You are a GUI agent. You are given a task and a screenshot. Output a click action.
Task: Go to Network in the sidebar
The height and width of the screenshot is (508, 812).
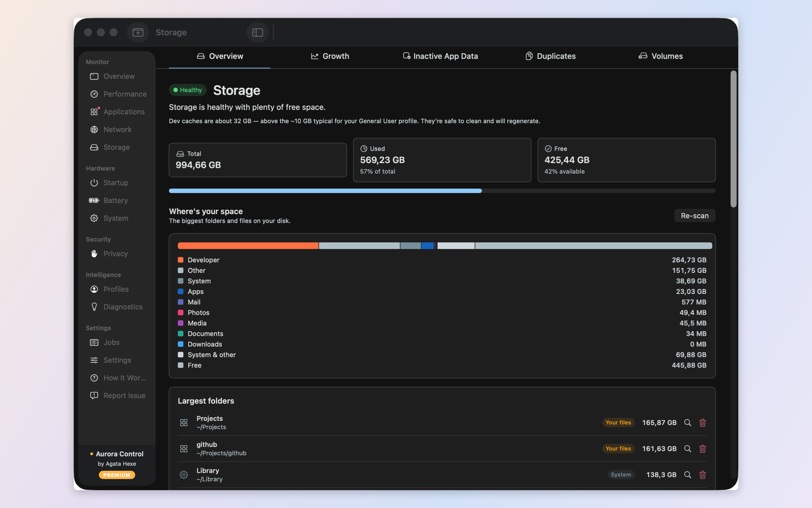click(117, 129)
